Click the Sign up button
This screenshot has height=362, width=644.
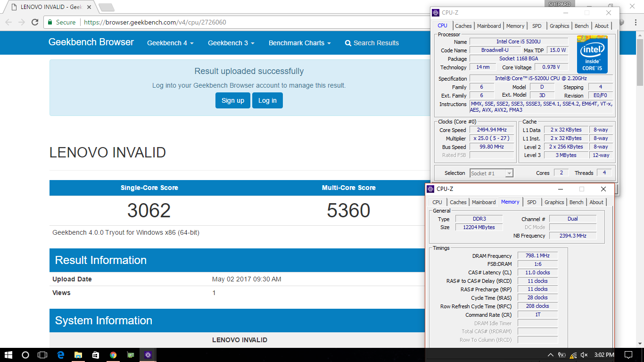tap(233, 100)
